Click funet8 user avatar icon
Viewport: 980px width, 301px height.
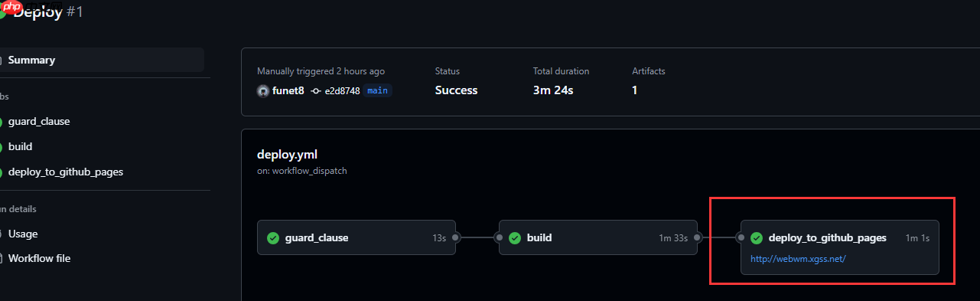[x=263, y=90]
